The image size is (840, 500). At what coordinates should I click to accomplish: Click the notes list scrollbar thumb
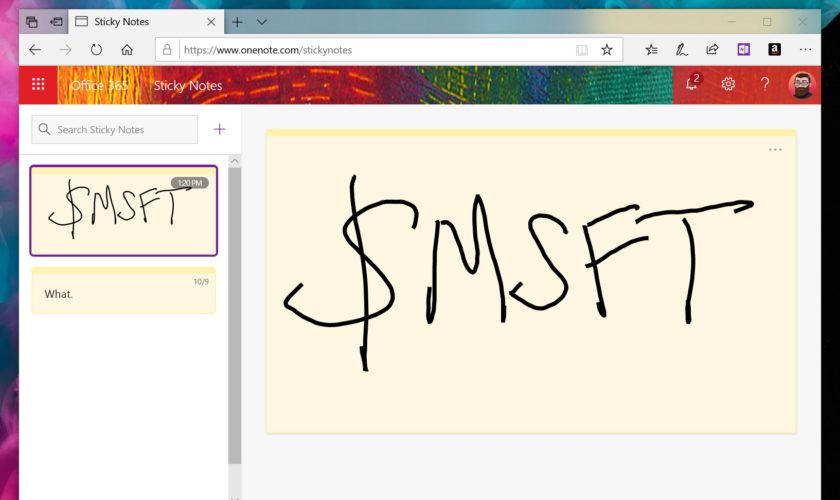point(235,315)
